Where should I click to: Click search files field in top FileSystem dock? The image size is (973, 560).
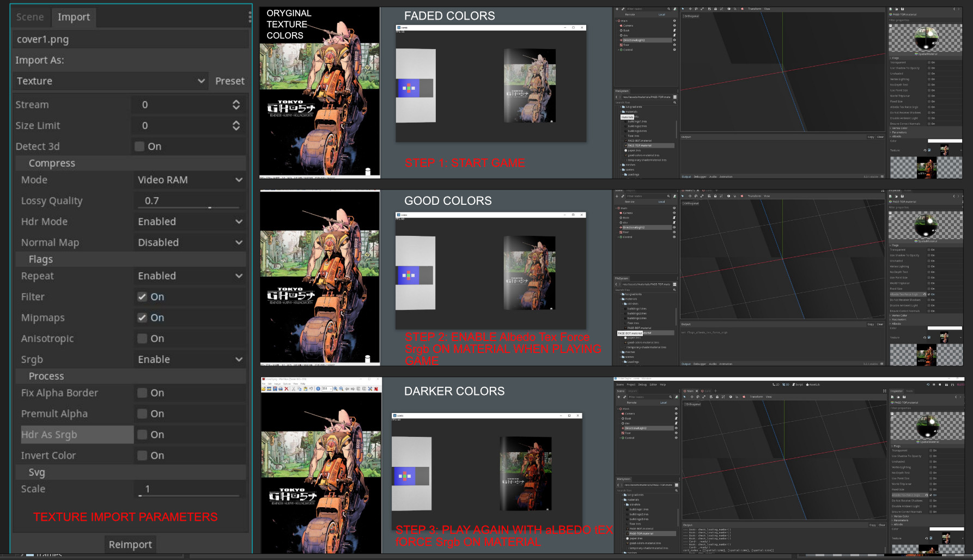(645, 102)
